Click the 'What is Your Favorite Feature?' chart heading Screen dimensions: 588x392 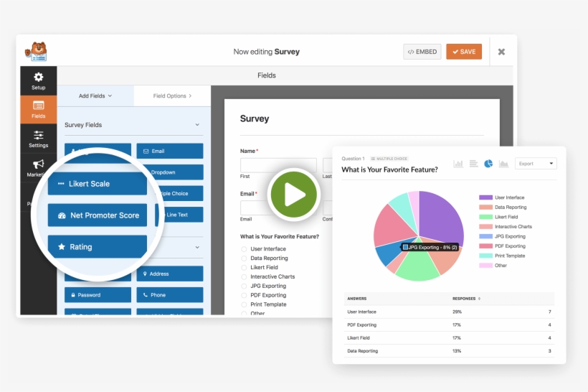tap(389, 169)
